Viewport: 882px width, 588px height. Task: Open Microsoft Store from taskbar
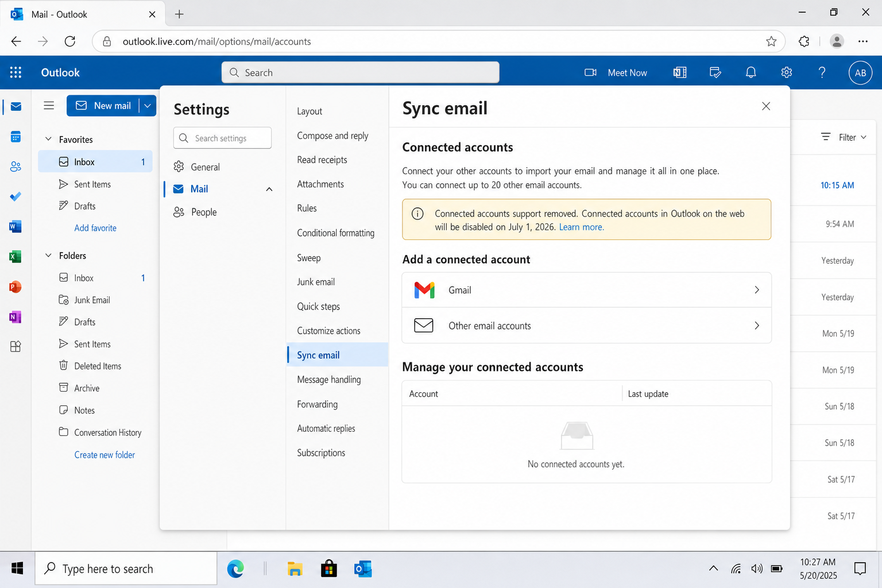coord(328,568)
